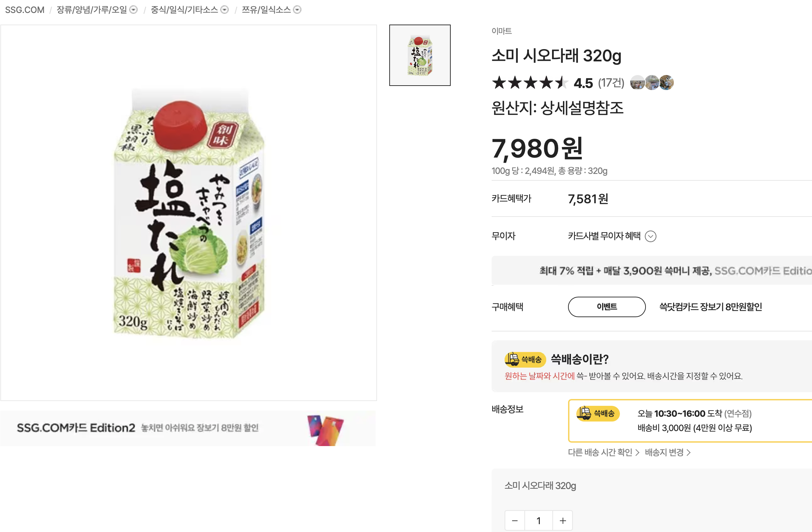
Task: Click the SSG.COM카드 Edition2 banner card icon
Action: pos(325,429)
